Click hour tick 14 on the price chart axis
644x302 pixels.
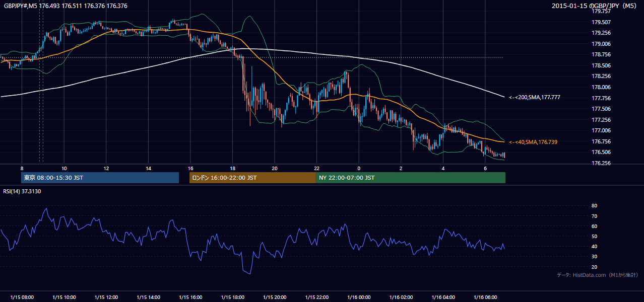coord(148,168)
